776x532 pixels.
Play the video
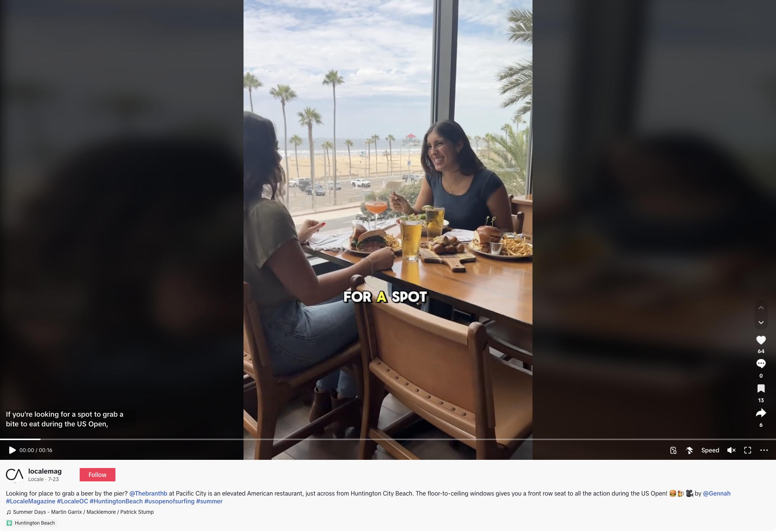coord(12,450)
